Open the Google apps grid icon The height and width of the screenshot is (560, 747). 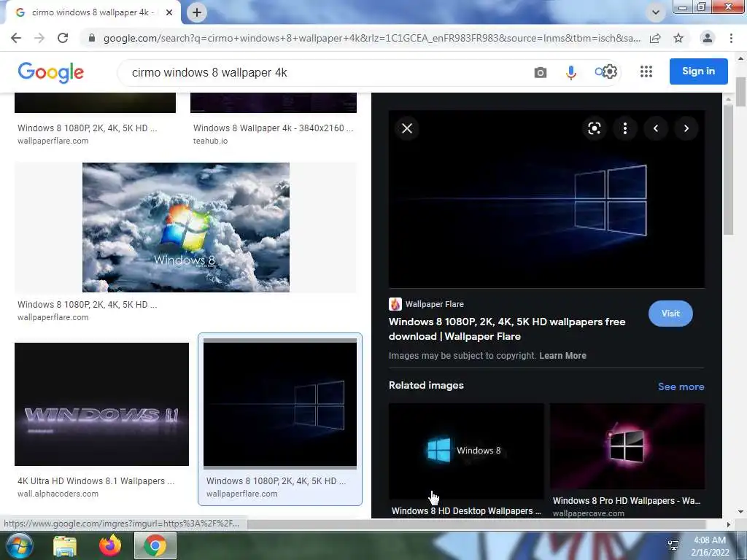tap(646, 72)
